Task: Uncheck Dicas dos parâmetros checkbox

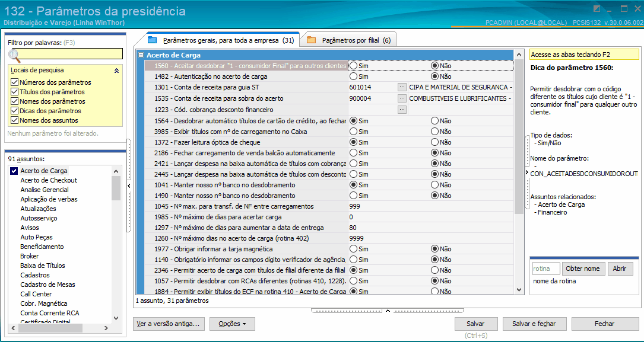Action: 15,111
